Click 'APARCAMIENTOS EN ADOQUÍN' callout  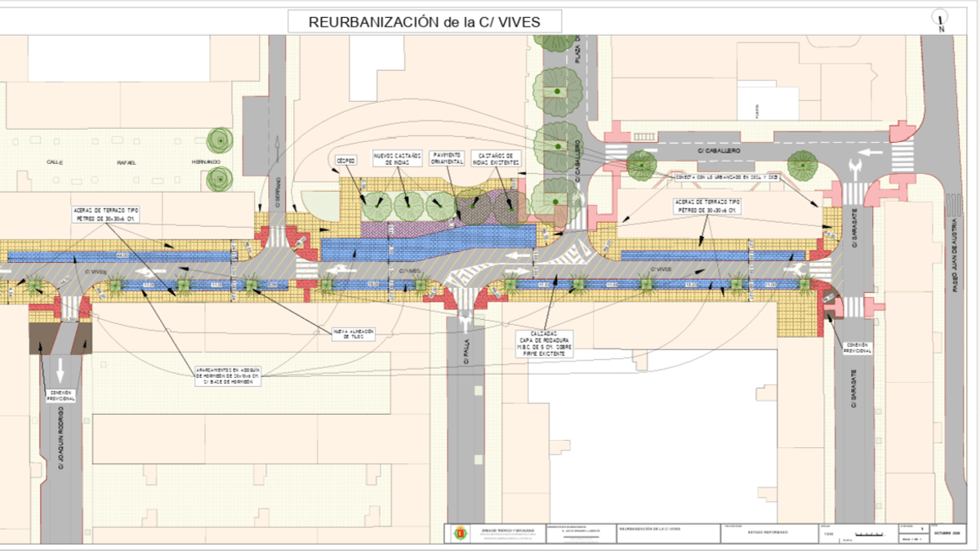tap(228, 375)
